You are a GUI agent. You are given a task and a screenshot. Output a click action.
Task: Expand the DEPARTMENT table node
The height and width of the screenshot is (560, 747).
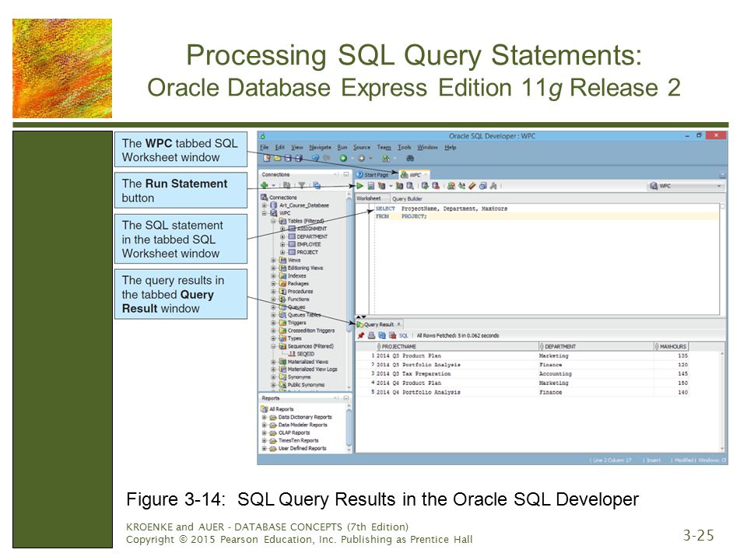click(x=282, y=236)
